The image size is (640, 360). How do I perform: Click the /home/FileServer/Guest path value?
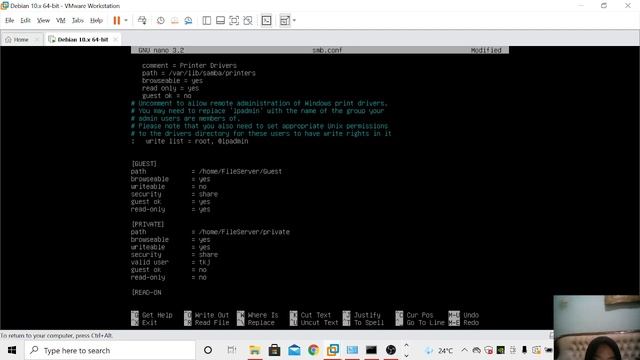[x=240, y=171]
